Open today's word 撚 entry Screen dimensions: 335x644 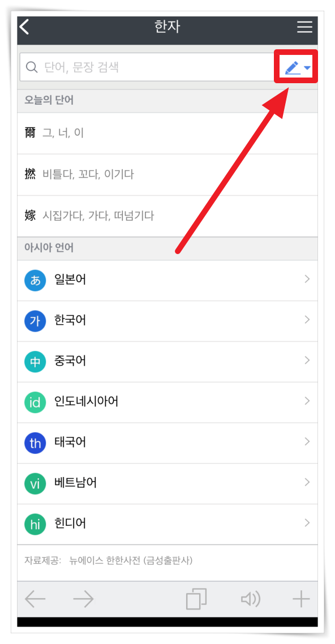tap(167, 174)
